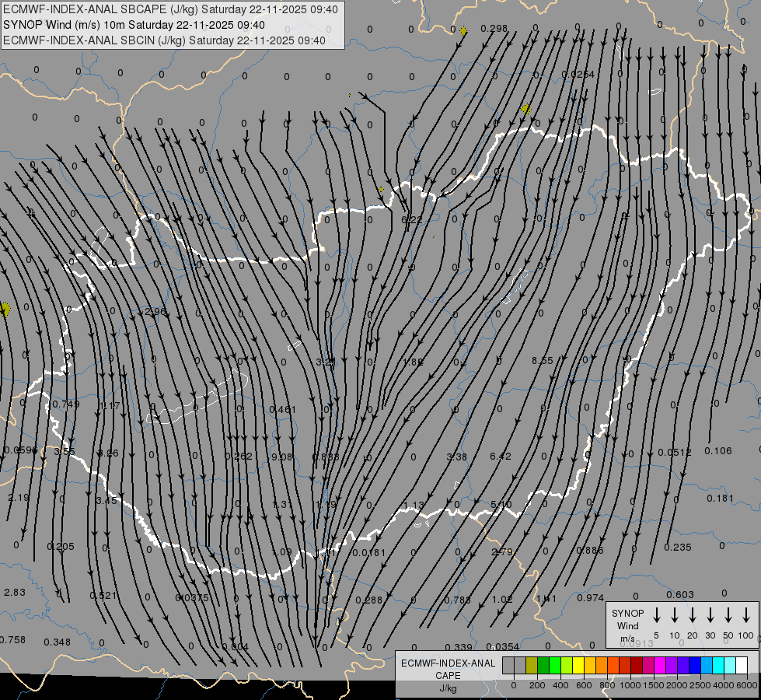Click the 8.55 data value on map
The width and height of the screenshot is (761, 700).
(542, 360)
